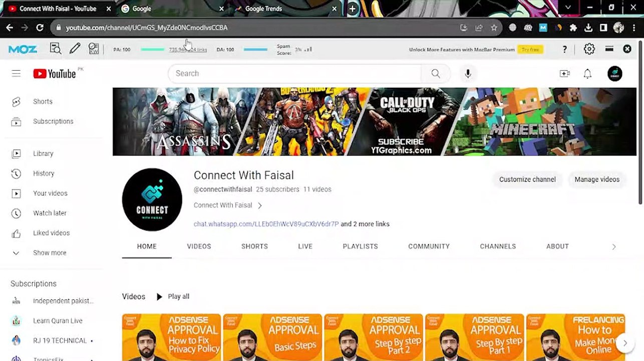Open Chrome three-dot menu
The height and width of the screenshot is (361, 644).
point(633,28)
